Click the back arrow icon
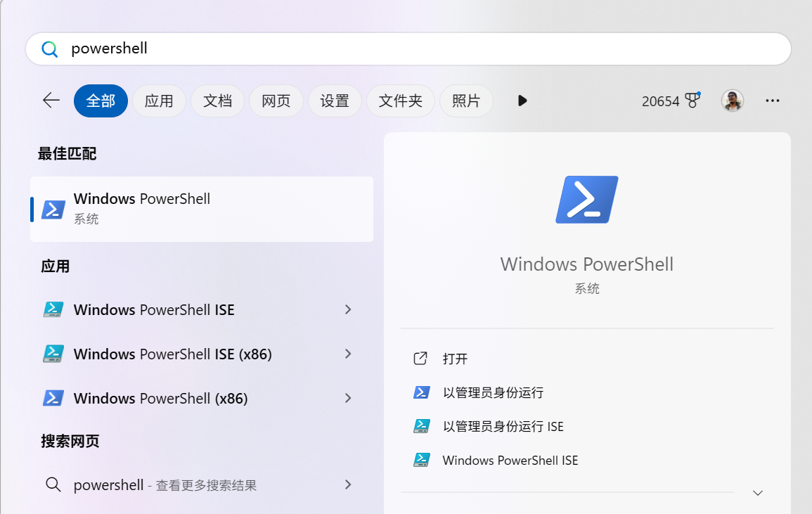The height and width of the screenshot is (514, 812). (x=51, y=101)
